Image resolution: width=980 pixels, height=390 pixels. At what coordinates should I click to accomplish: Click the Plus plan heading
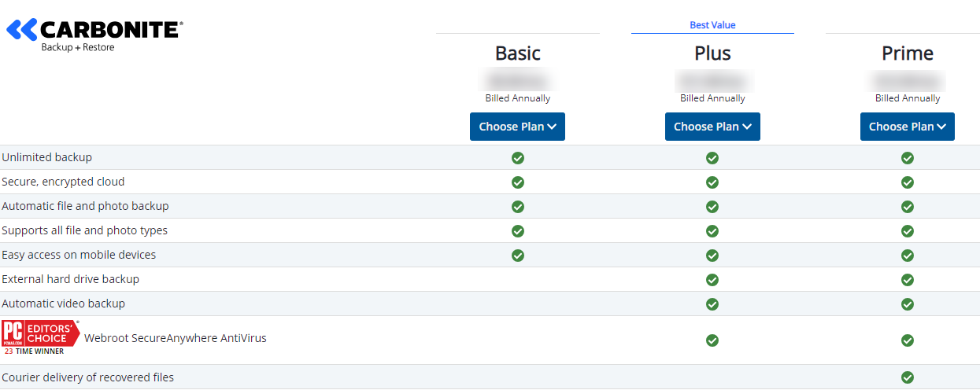(x=712, y=53)
